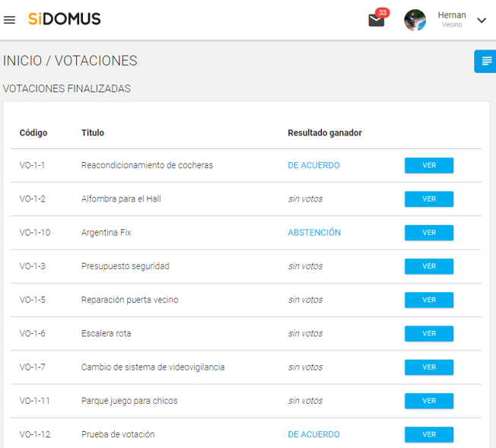Click the title Parque juego para chicos
Image resolution: width=496 pixels, height=448 pixels.
pyautogui.click(x=129, y=401)
